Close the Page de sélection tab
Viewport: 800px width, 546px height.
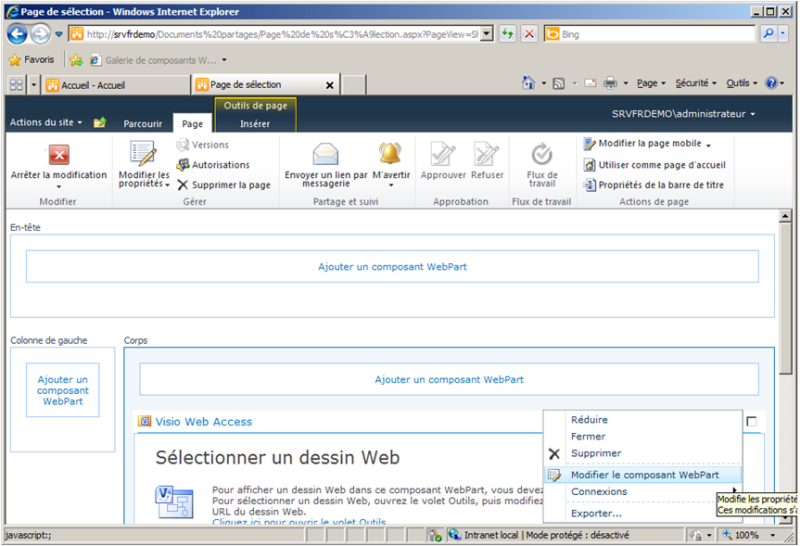click(x=330, y=85)
